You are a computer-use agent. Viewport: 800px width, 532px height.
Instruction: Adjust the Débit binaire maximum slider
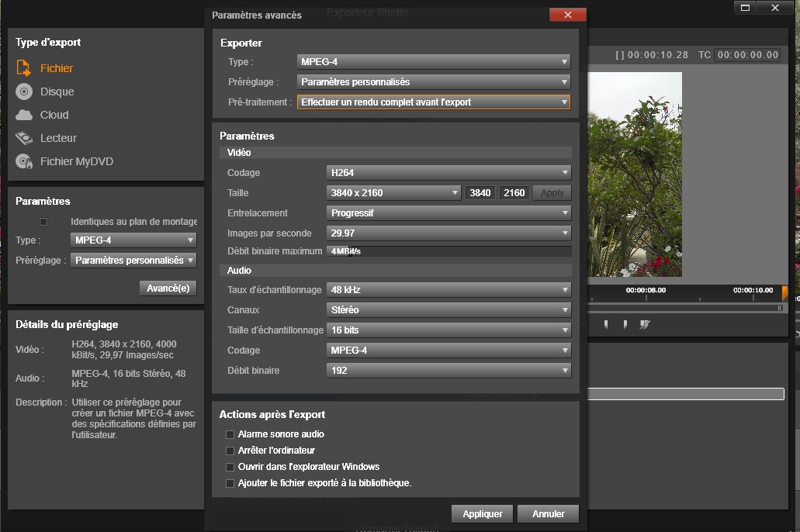(448, 251)
